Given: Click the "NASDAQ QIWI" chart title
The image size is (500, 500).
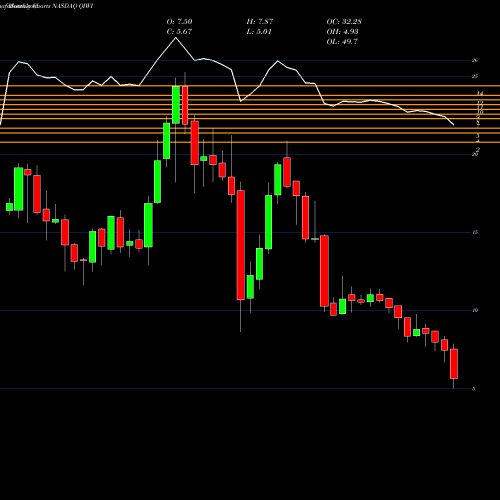Looking at the screenshot, I should pyautogui.click(x=73, y=6).
